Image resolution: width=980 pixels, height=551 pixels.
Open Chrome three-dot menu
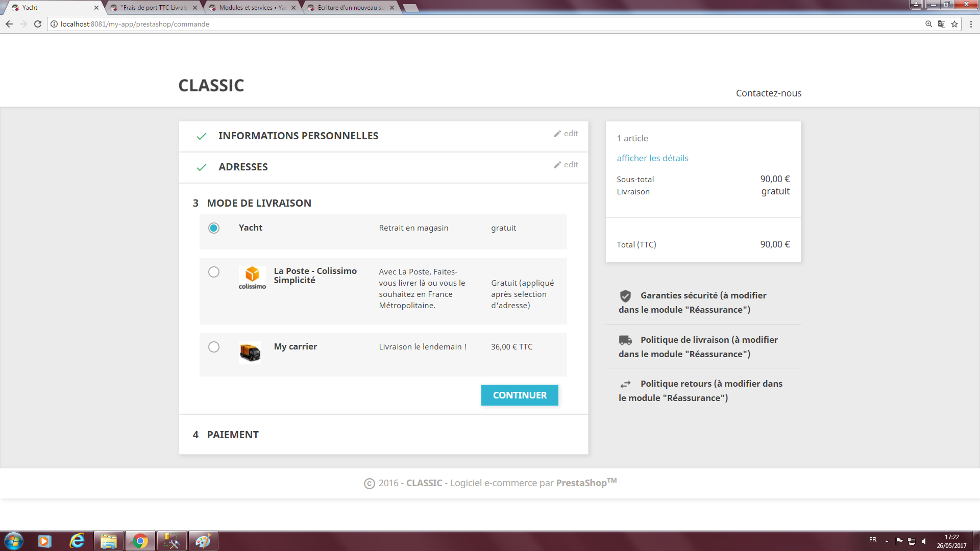point(971,24)
